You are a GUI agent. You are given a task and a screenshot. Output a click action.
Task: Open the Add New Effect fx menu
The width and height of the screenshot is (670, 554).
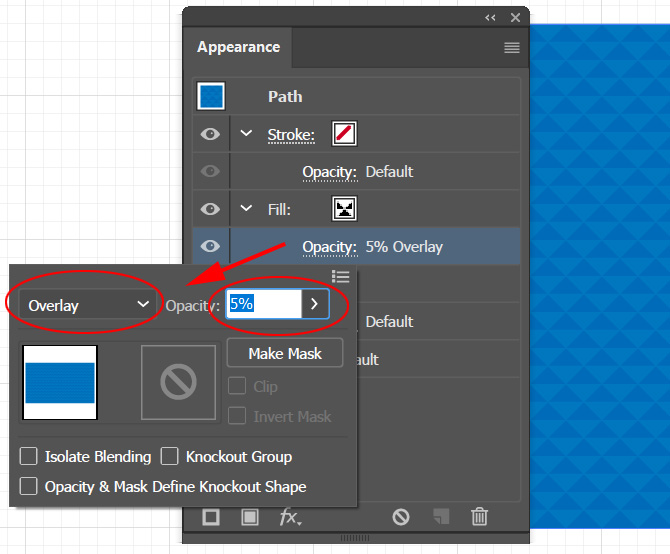pos(290,517)
